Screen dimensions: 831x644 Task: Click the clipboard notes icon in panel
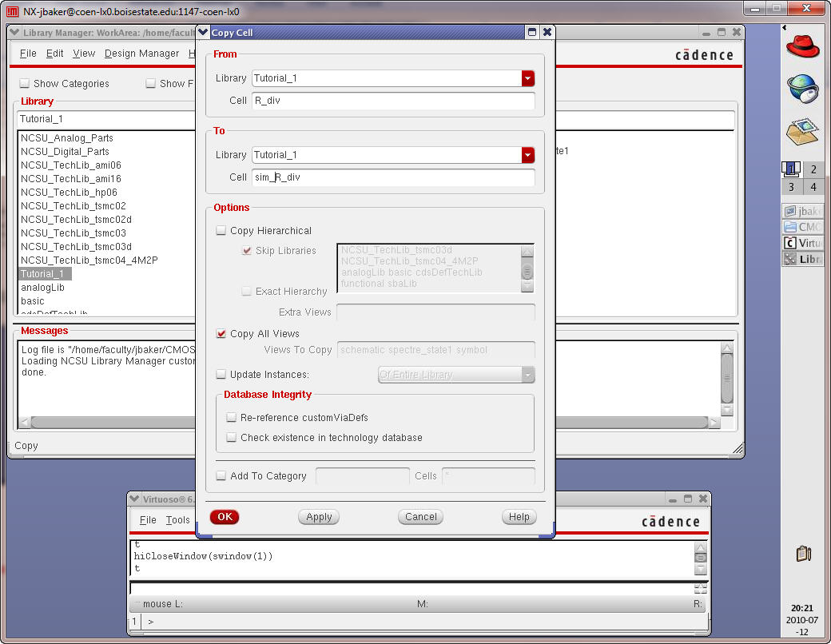click(804, 553)
